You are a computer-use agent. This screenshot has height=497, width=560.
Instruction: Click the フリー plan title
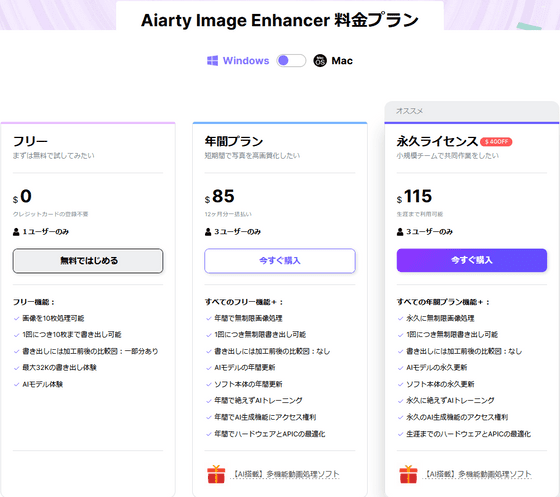pos(30,141)
